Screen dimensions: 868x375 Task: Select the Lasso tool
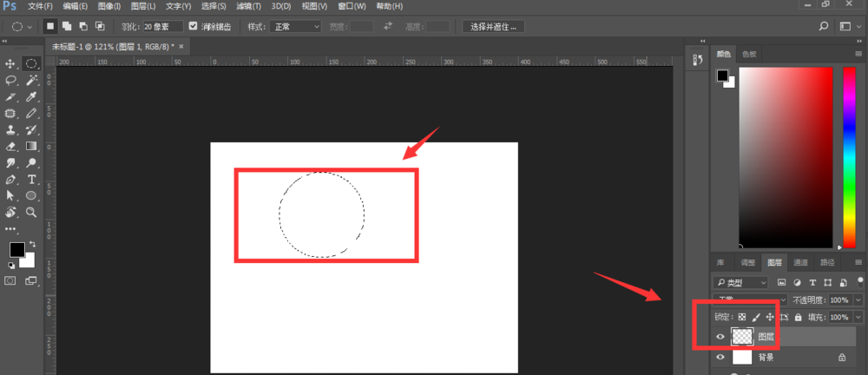coord(11,80)
